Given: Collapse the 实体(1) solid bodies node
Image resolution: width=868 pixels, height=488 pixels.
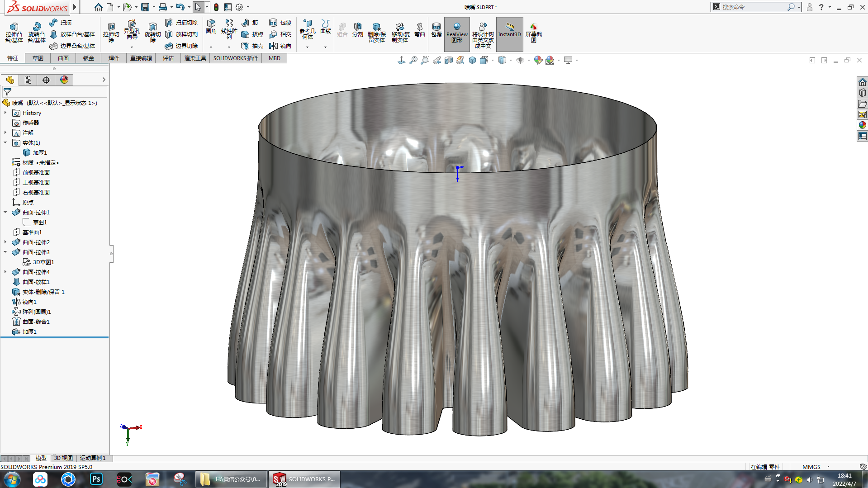Looking at the screenshot, I should (5, 143).
